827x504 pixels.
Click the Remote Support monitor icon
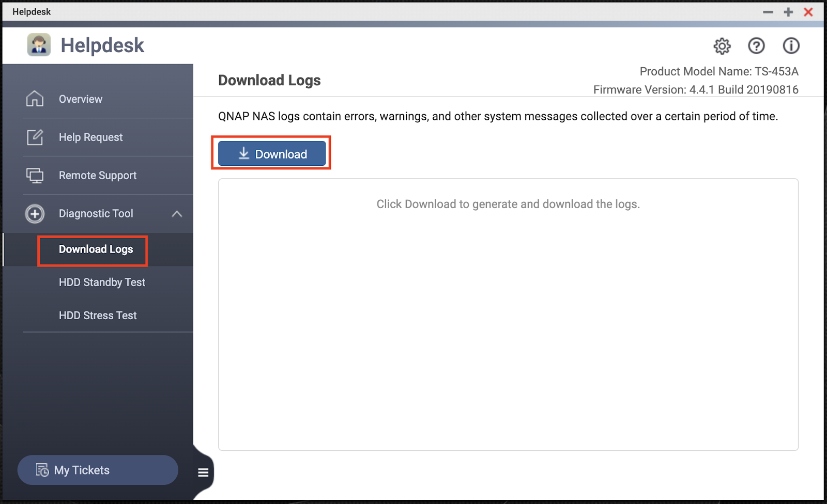click(x=35, y=176)
